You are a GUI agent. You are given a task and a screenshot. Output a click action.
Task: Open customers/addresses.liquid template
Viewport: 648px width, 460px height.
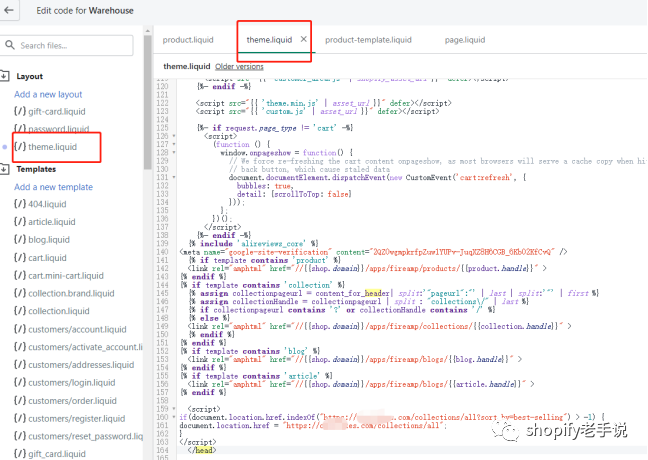74,365
